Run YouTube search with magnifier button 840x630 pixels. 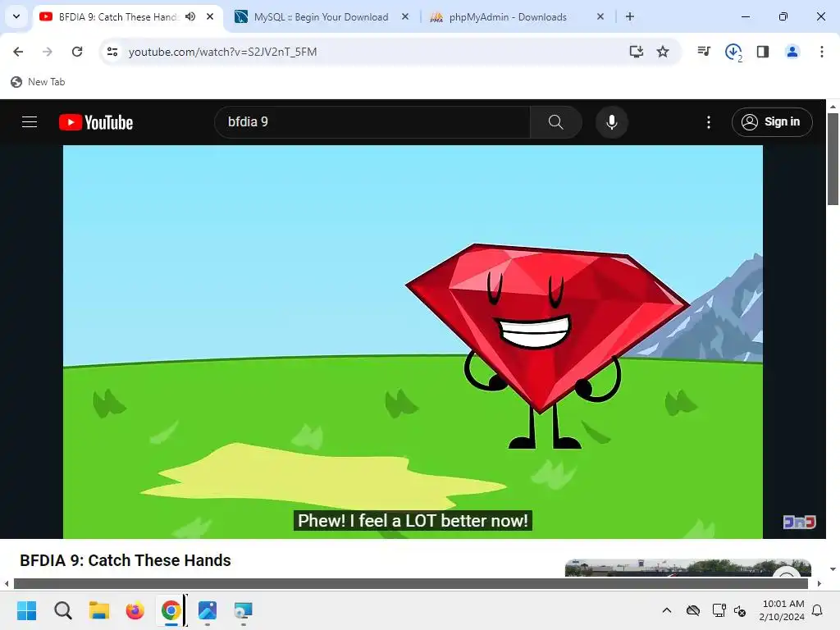[555, 122]
